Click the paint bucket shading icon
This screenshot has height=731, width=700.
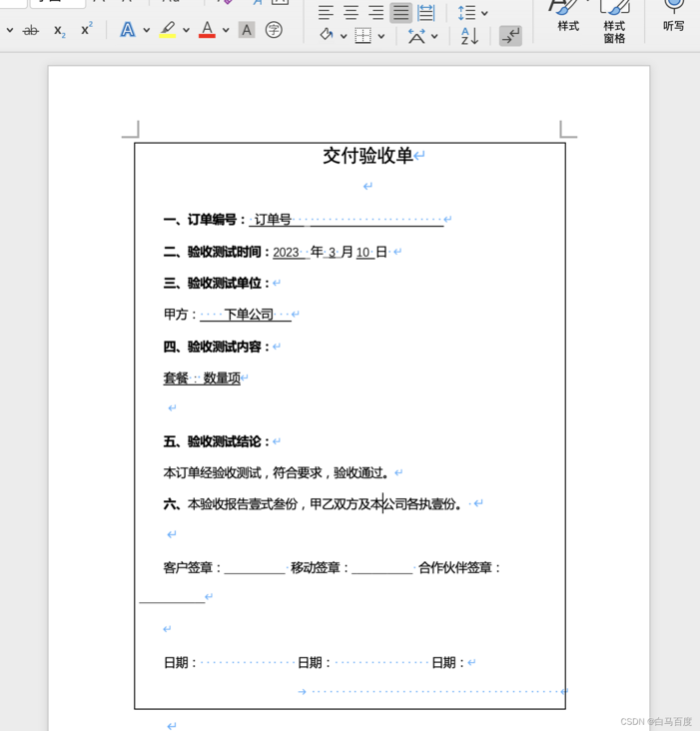[x=327, y=35]
